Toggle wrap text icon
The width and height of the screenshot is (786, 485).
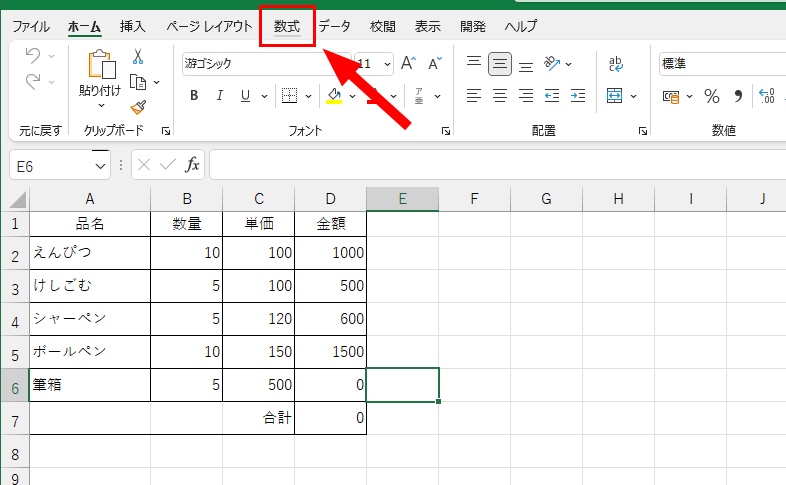(616, 64)
